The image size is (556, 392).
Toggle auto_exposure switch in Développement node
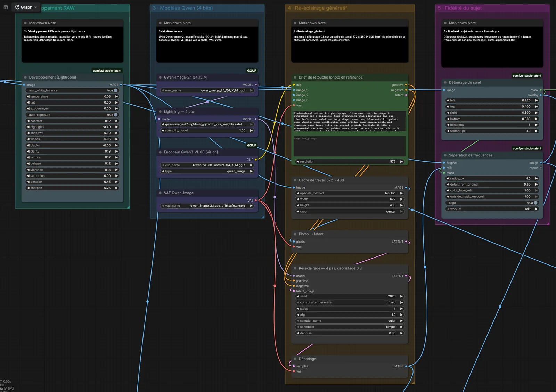(116, 115)
